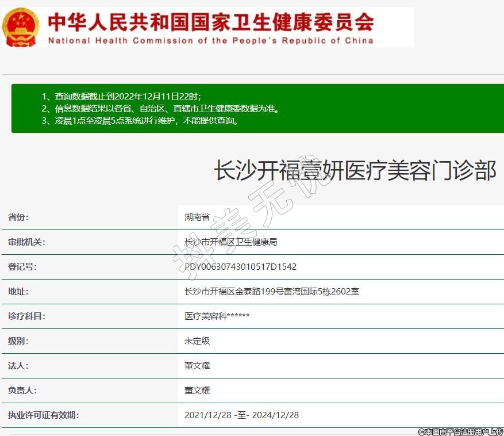Screen dimensions: 504x436
Task: Click the level value 未定级
Action: point(197,341)
